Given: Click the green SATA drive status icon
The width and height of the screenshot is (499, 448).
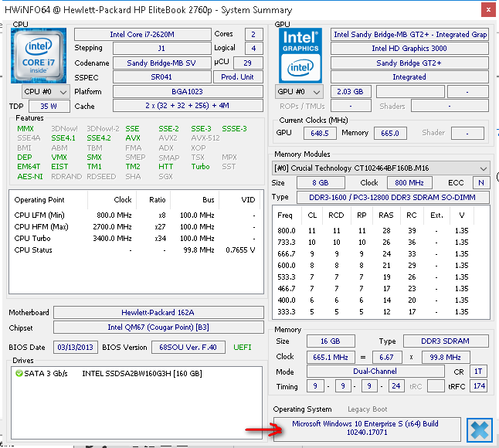Looking at the screenshot, I should point(19,373).
